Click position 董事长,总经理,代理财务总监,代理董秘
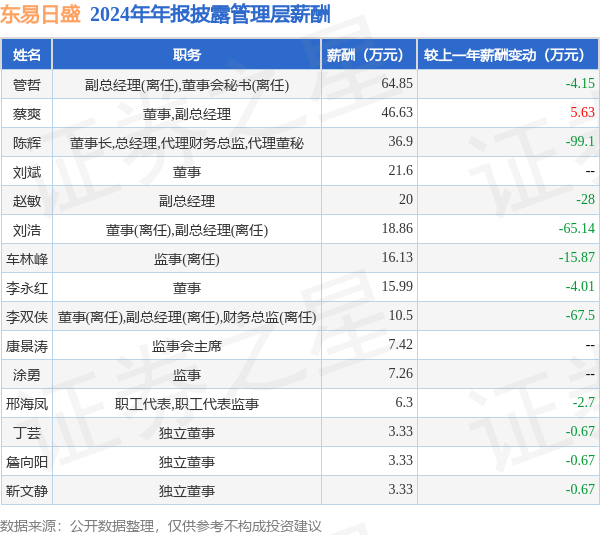 pos(187,143)
